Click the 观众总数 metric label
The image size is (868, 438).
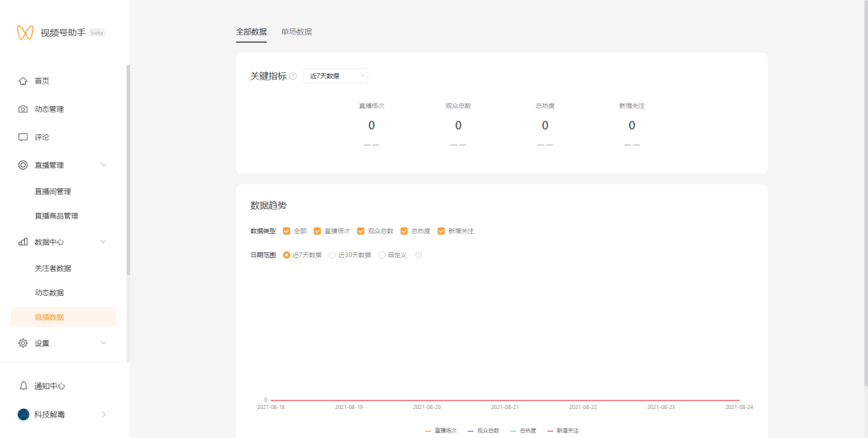458,106
